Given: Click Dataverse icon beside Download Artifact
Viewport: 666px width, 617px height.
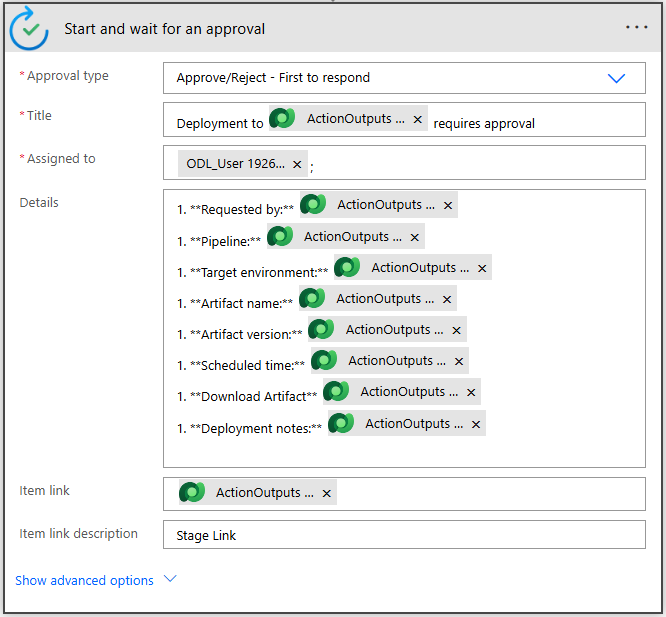Looking at the screenshot, I should 337,392.
